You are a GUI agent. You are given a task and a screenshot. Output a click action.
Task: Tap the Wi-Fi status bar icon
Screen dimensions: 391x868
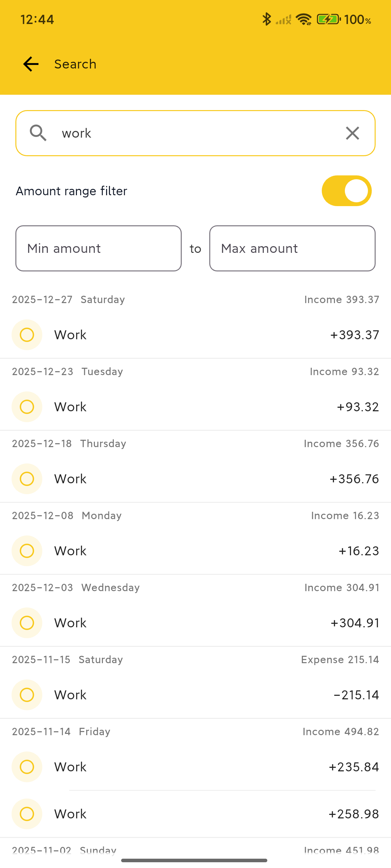[304, 19]
